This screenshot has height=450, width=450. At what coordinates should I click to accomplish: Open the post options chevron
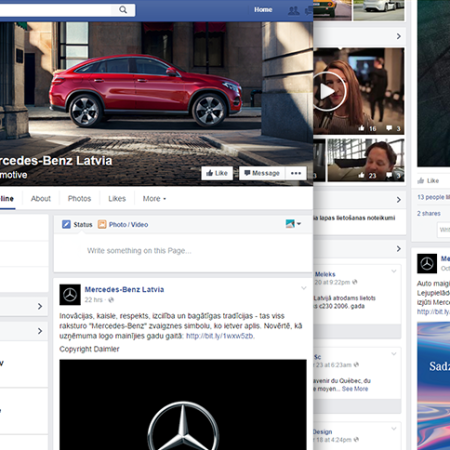click(304, 288)
